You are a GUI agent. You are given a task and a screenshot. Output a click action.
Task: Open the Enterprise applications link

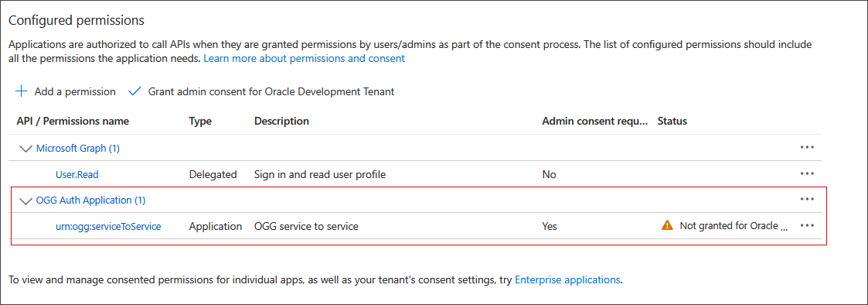(x=567, y=279)
